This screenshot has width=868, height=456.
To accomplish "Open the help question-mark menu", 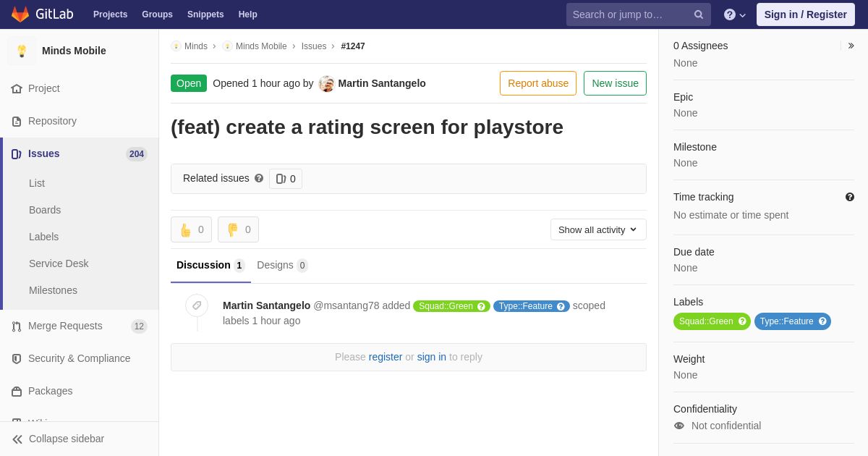I will tap(734, 14).
